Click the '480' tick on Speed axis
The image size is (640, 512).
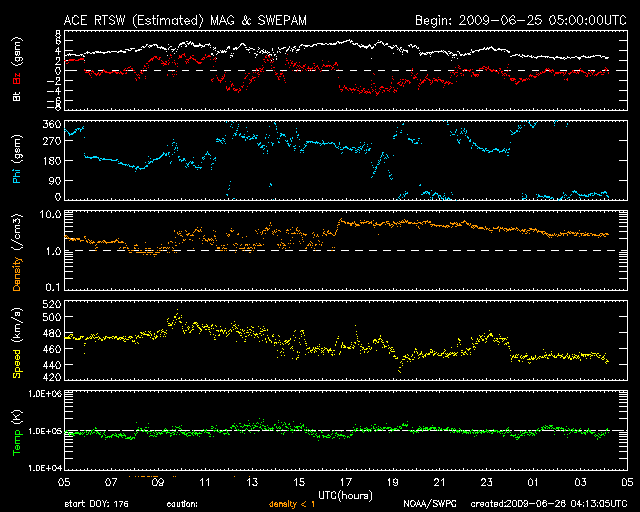point(52,333)
